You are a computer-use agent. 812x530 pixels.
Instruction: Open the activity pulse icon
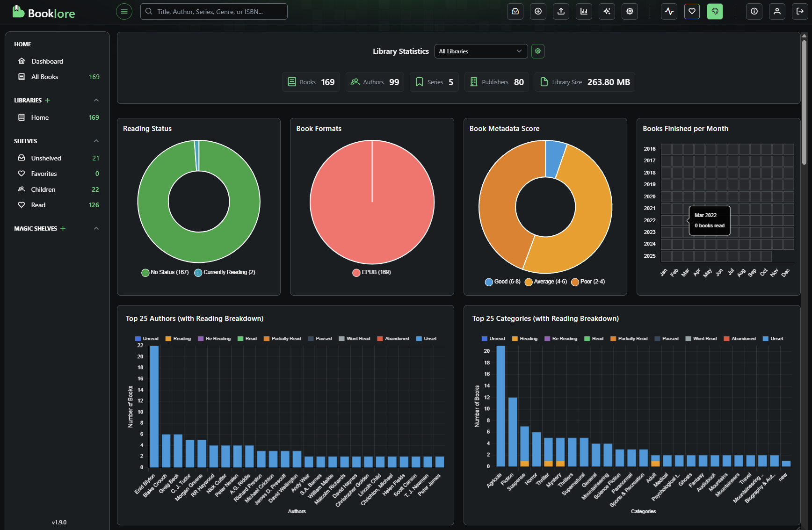click(x=669, y=11)
